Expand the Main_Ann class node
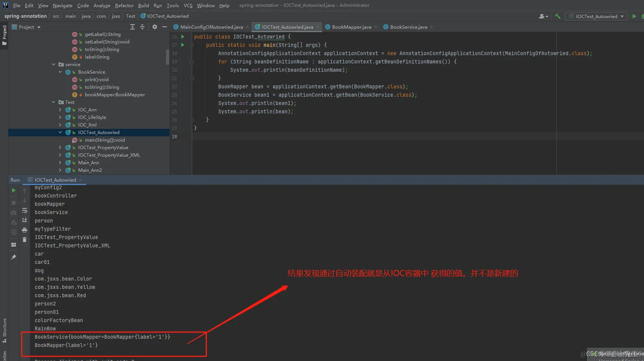The height and width of the screenshot is (361, 644). coord(60,163)
